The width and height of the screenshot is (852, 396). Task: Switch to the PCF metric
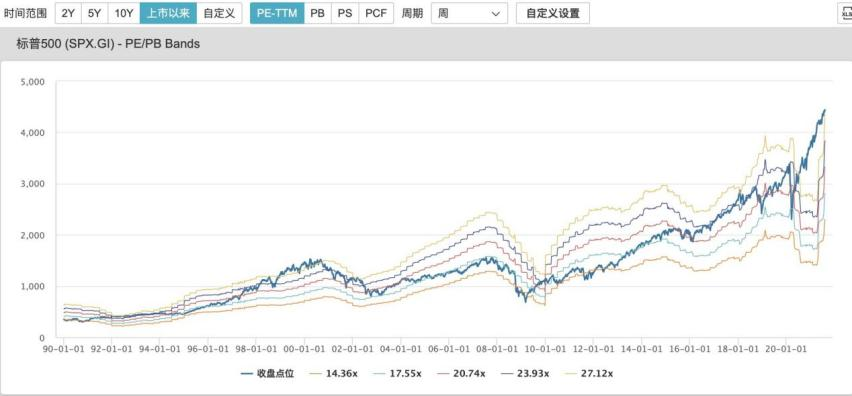tap(375, 13)
